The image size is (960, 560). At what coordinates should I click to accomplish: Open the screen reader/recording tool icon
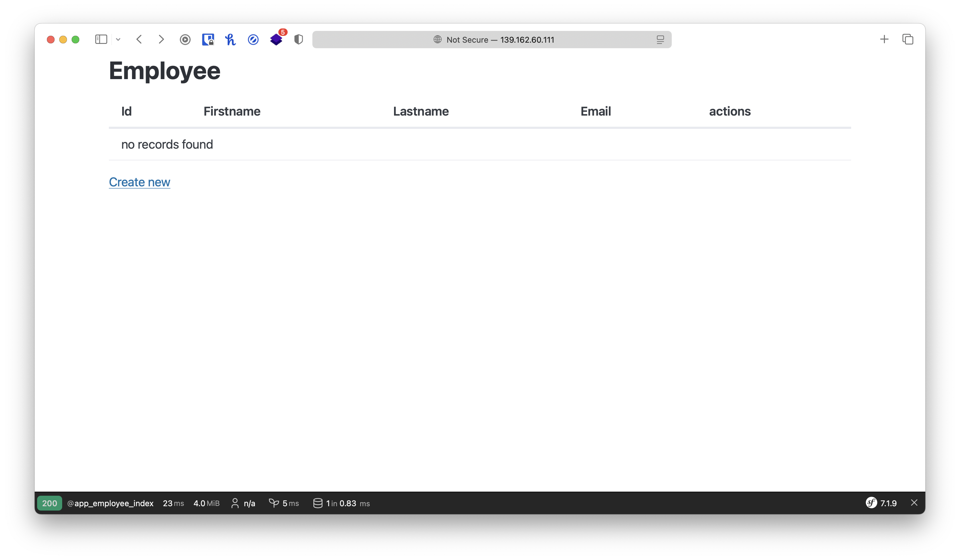(x=186, y=39)
